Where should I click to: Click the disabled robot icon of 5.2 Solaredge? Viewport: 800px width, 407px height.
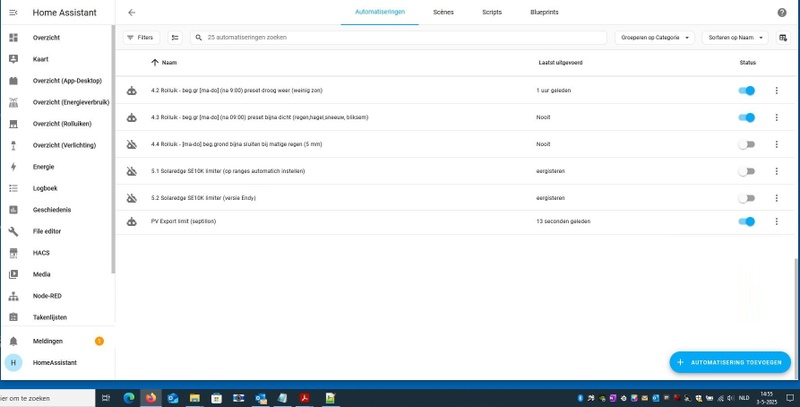132,198
